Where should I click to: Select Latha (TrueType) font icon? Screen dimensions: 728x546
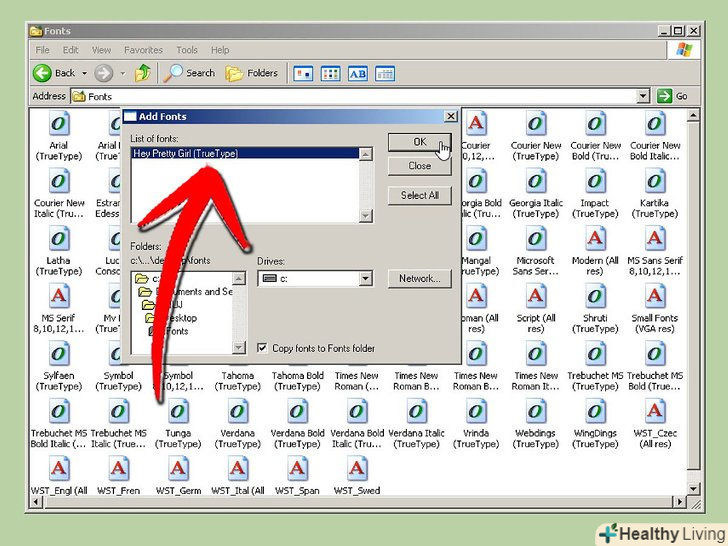pos(59,239)
